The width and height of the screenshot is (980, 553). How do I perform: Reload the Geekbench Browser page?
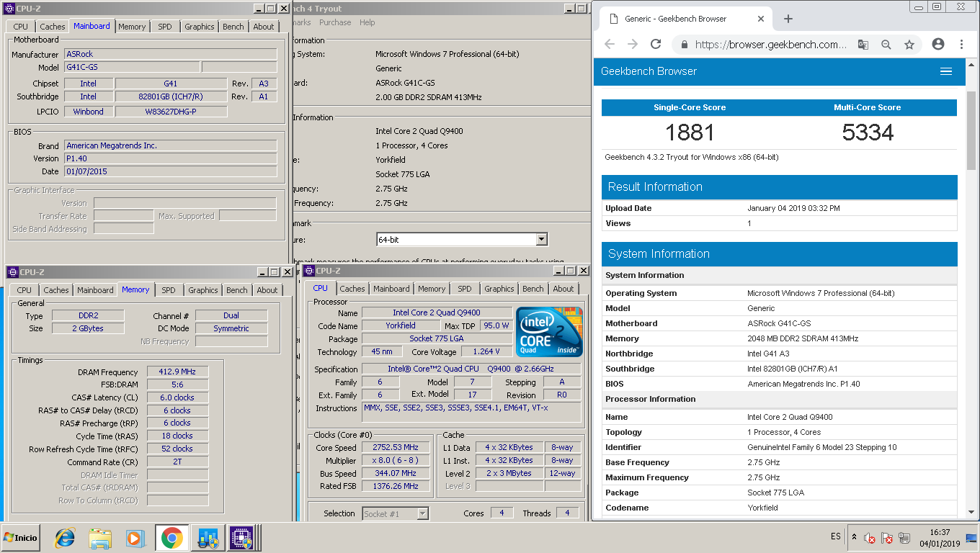pyautogui.click(x=656, y=45)
